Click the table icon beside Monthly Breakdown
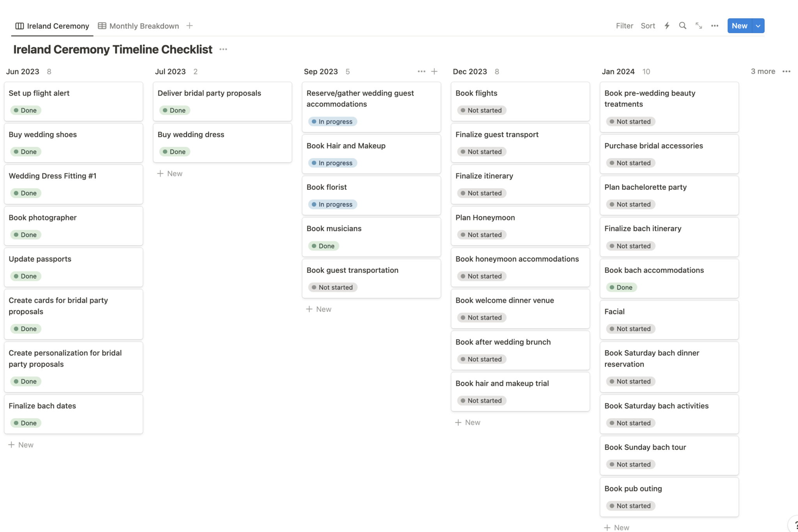Screen dimensions: 798x532 coord(101,26)
